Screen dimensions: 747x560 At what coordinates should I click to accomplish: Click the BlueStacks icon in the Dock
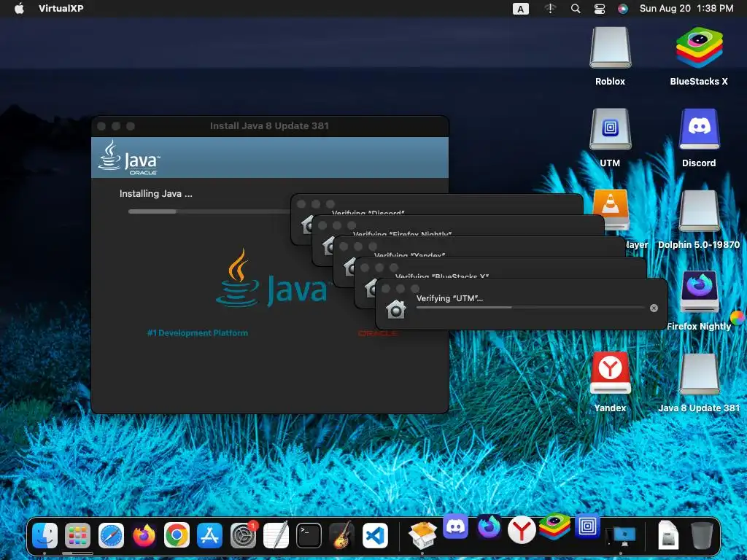(x=554, y=527)
